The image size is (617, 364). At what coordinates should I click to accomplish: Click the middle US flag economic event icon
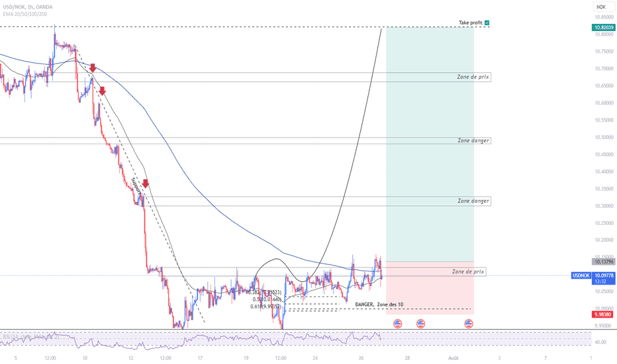coord(420,324)
